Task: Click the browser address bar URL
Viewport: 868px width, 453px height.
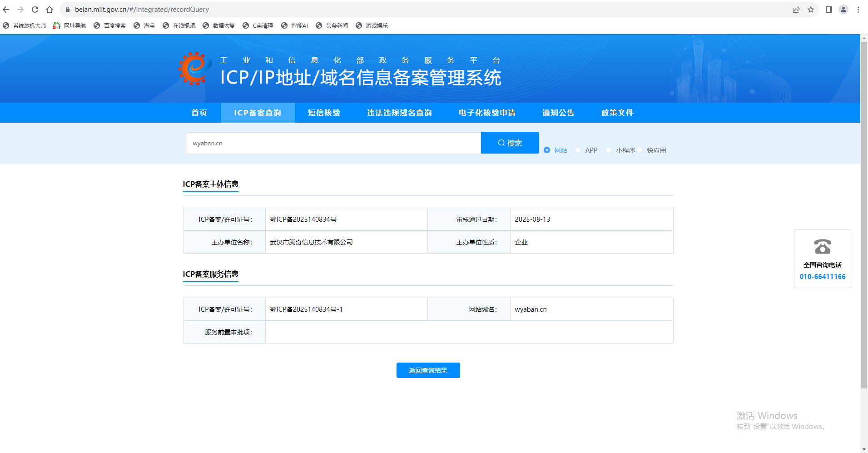Action: (x=142, y=10)
